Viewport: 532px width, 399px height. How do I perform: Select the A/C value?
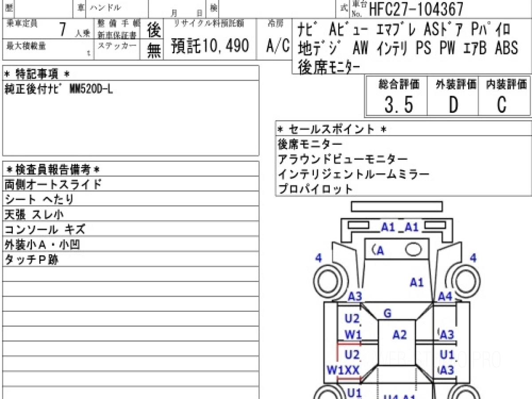pos(278,45)
